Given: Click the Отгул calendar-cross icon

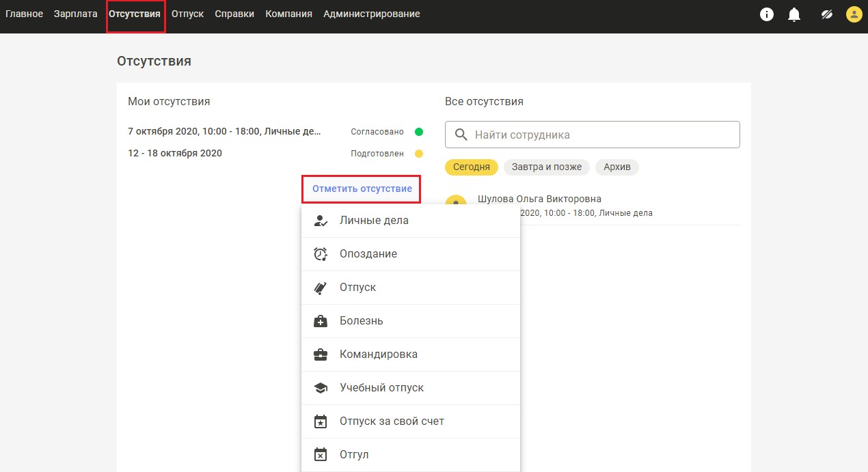Looking at the screenshot, I should (x=321, y=455).
